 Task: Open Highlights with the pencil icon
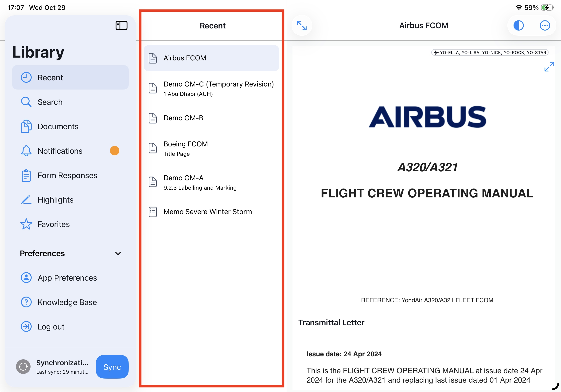point(55,200)
